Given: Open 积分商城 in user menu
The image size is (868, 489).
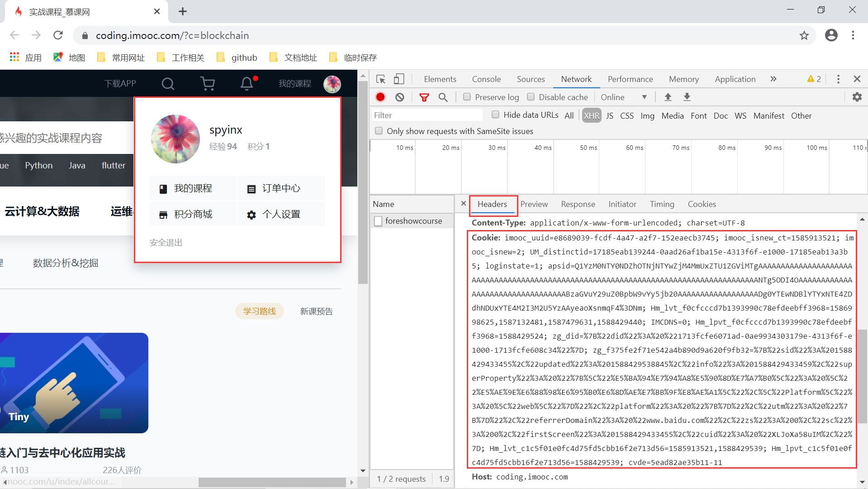Looking at the screenshot, I should coord(193,214).
